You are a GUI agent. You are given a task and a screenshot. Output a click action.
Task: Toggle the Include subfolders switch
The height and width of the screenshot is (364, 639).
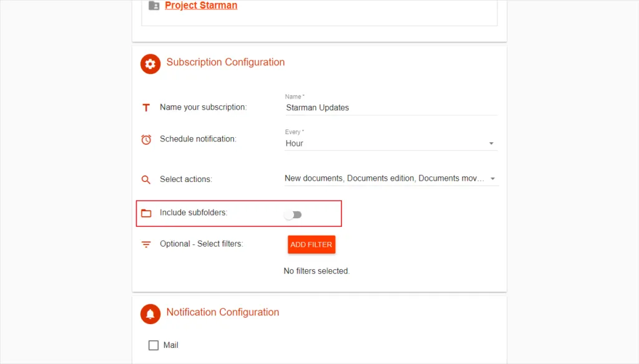click(x=293, y=214)
